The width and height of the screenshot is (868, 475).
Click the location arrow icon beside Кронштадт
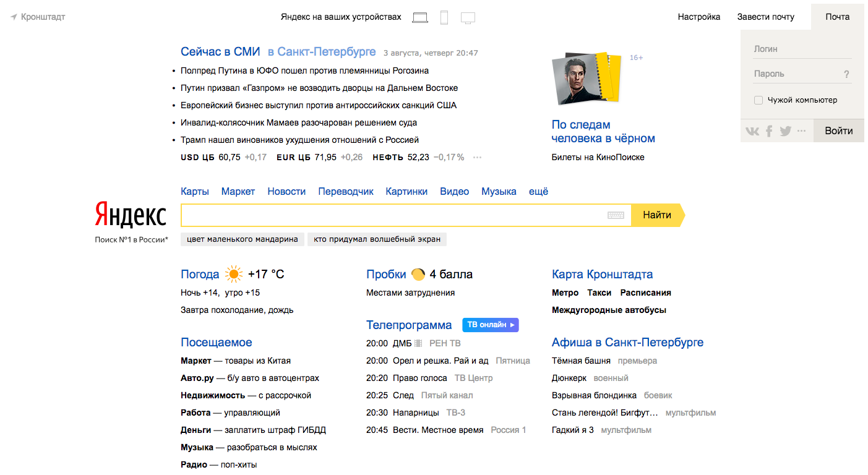[x=14, y=17]
